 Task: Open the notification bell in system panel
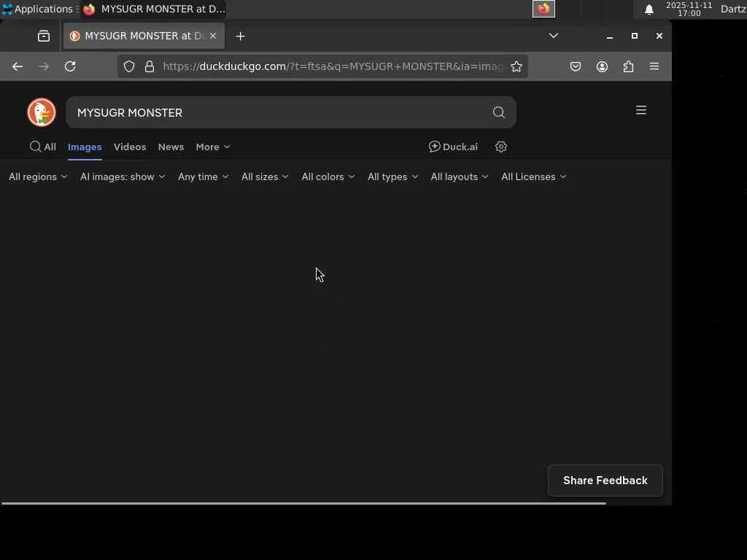click(649, 9)
